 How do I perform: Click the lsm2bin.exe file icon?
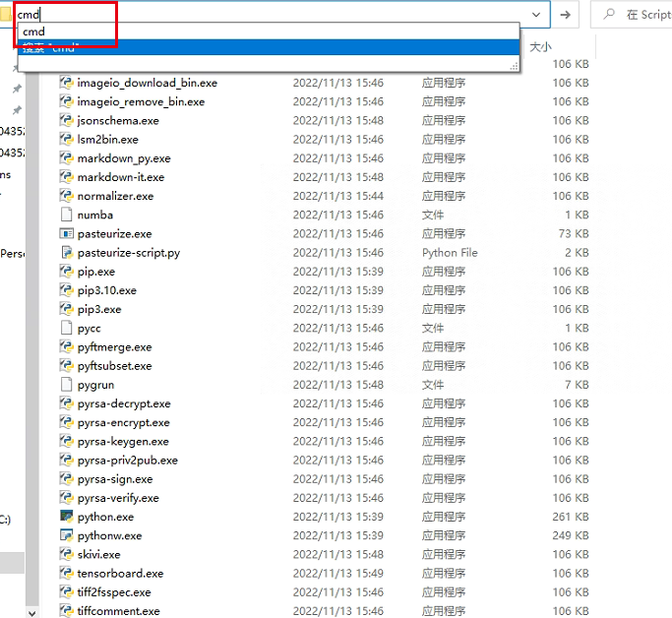(67, 139)
